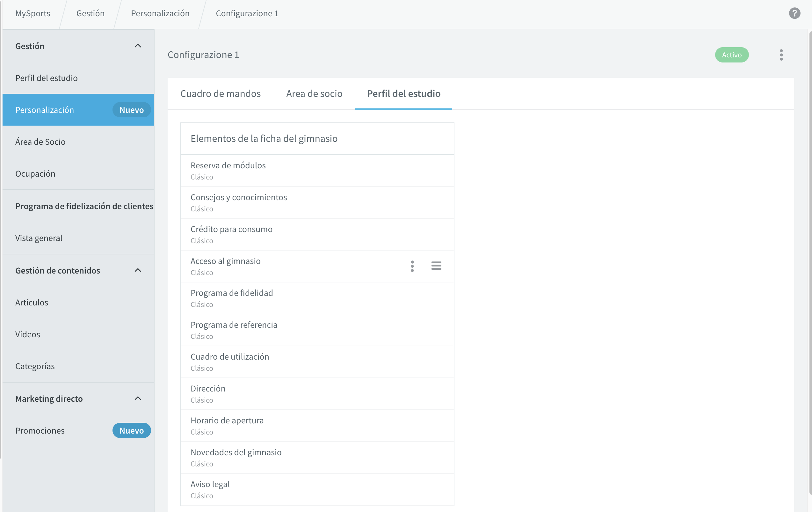This screenshot has height=512, width=812.
Task: Open the help question mark icon
Action: [794, 13]
